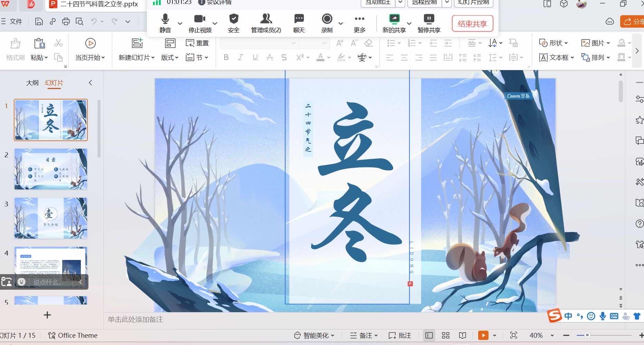This screenshot has width=644, height=345.
Task: Expand the zoom percentage 40% dropdown
Action: point(552,335)
